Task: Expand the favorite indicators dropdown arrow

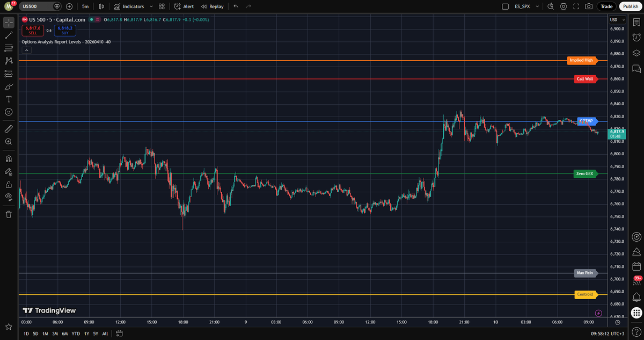Action: pos(151,6)
